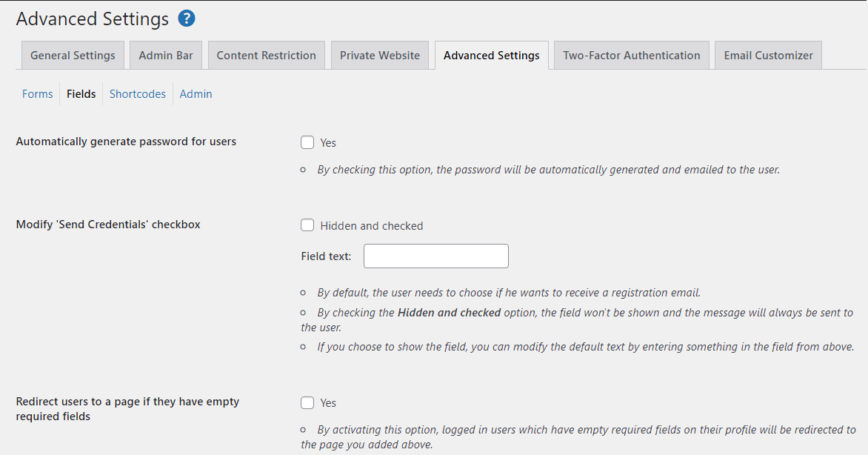Click the 'Automatically generate password for users' label
This screenshot has width=868, height=455.
126,142
